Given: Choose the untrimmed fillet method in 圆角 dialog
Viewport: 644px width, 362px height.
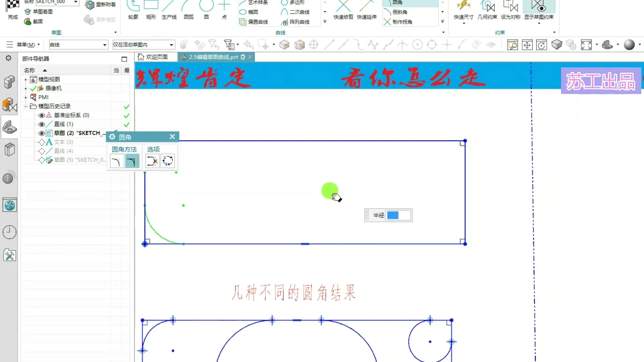Looking at the screenshot, I should click(x=132, y=161).
